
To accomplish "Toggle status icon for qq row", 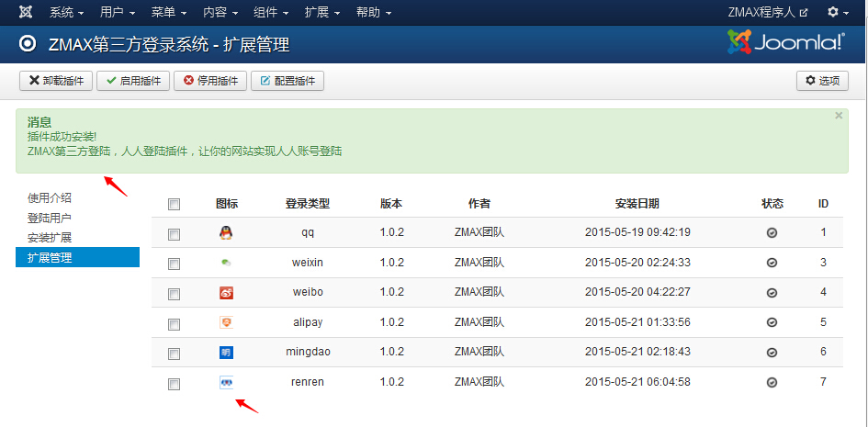I will point(772,233).
